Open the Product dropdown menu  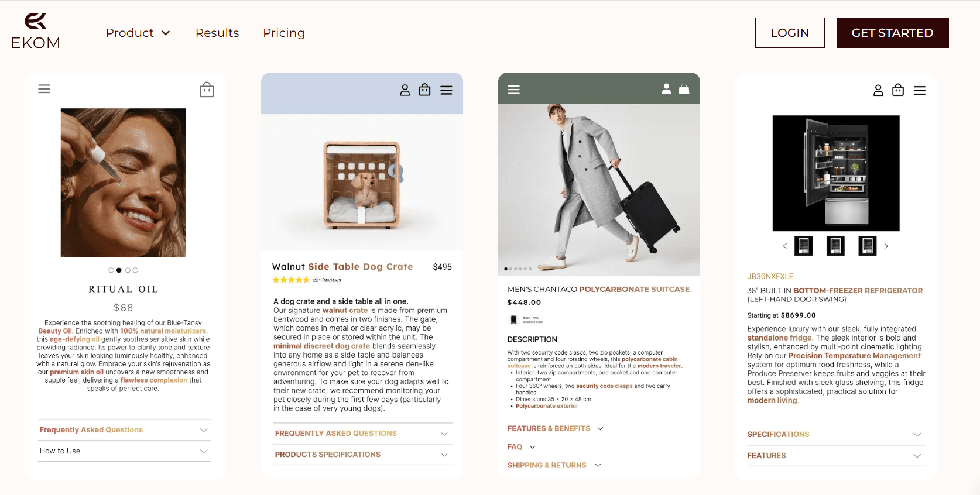(138, 33)
